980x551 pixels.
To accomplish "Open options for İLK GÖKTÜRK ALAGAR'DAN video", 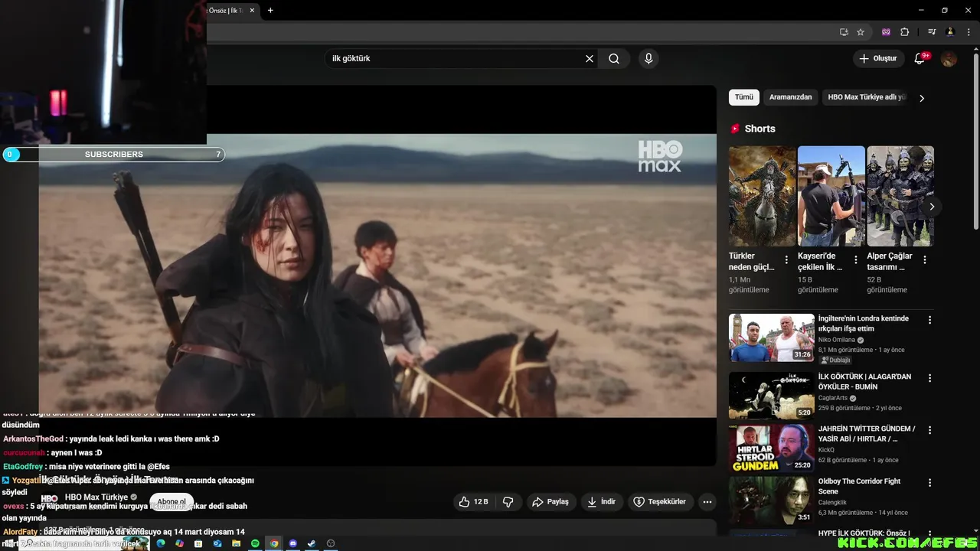I will coord(930,378).
